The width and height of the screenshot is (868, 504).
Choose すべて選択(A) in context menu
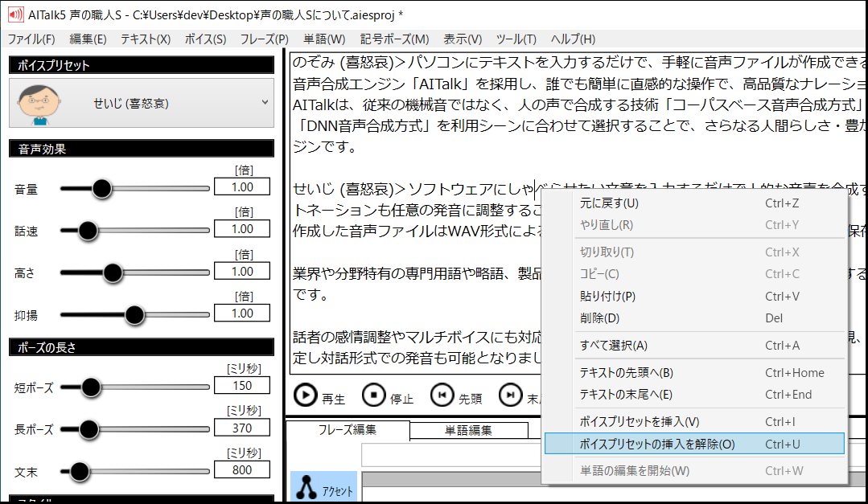tap(694, 345)
